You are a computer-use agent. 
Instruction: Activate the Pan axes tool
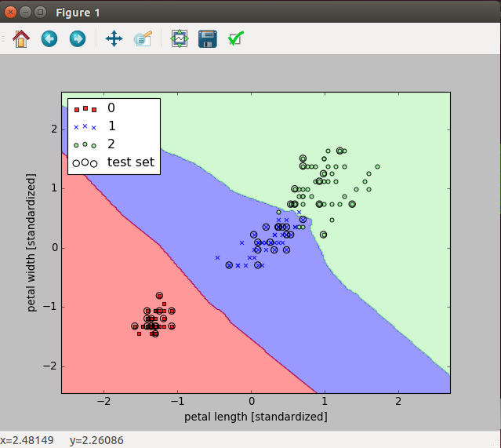[114, 38]
